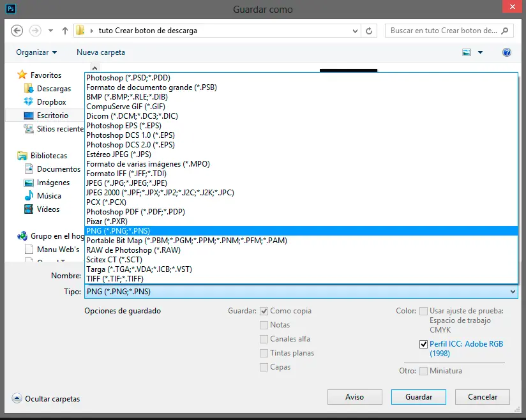
Task: Open the Organizar dropdown menu
Action: 36,52
